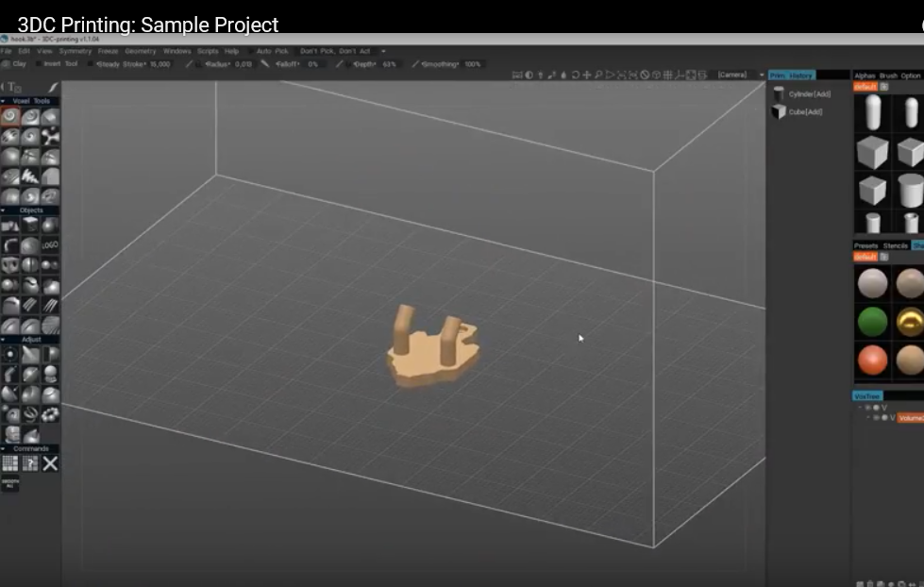
Task: Click the Smooth All command button
Action: coord(10,484)
